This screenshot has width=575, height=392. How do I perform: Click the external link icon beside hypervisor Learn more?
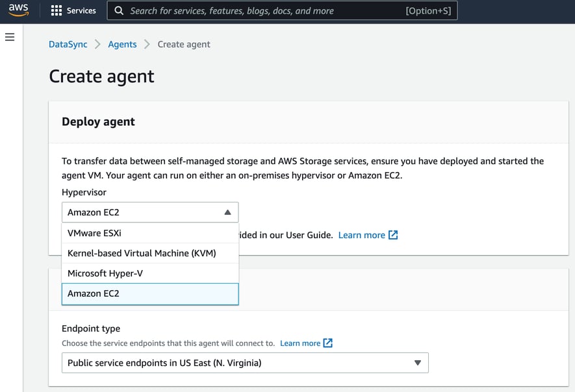392,235
